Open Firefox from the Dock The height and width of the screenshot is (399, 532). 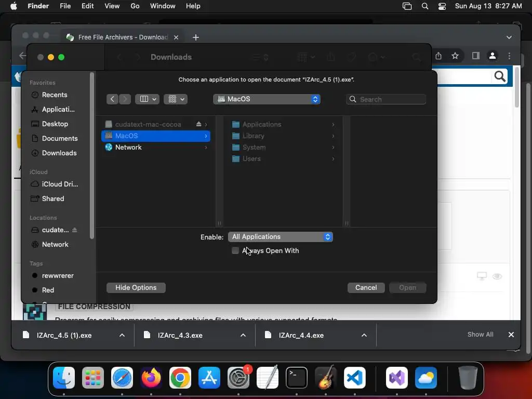pos(151,378)
